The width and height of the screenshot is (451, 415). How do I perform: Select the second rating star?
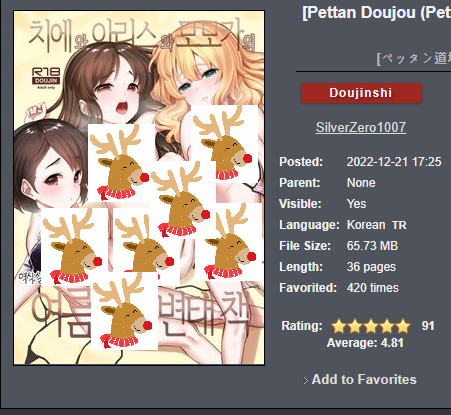click(x=355, y=326)
